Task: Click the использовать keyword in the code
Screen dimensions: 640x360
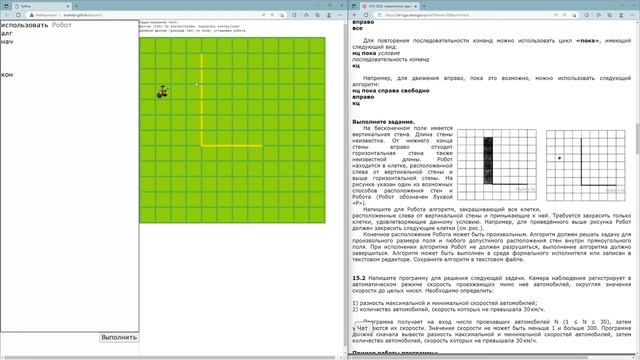Action: pyautogui.click(x=25, y=25)
